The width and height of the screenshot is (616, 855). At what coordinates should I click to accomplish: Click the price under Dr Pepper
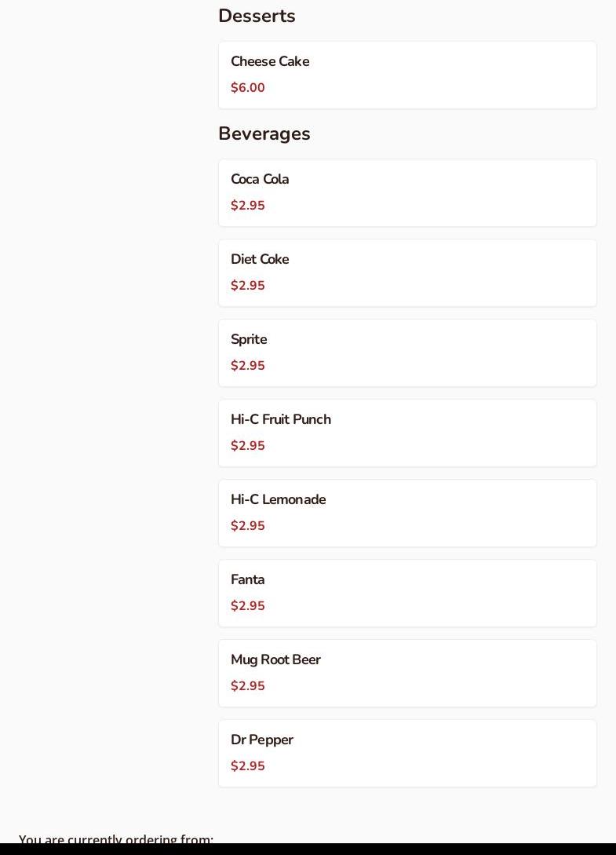click(248, 766)
